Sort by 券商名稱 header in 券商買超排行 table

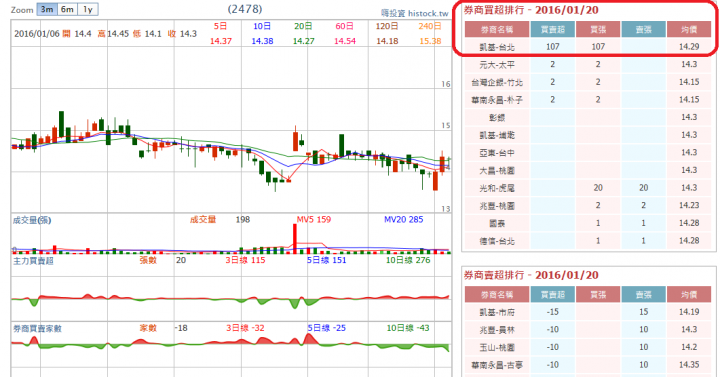[x=497, y=29]
